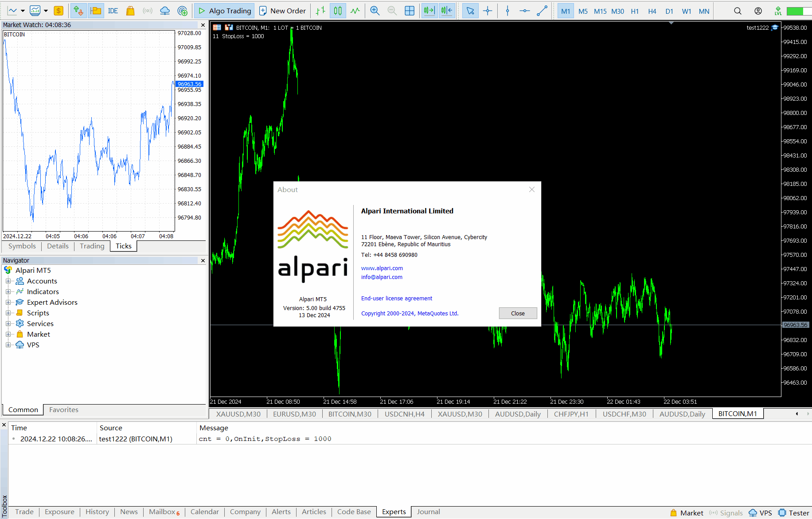Toggle Algo Trading
Image resolution: width=812 pixels, height=519 pixels.
click(x=224, y=11)
